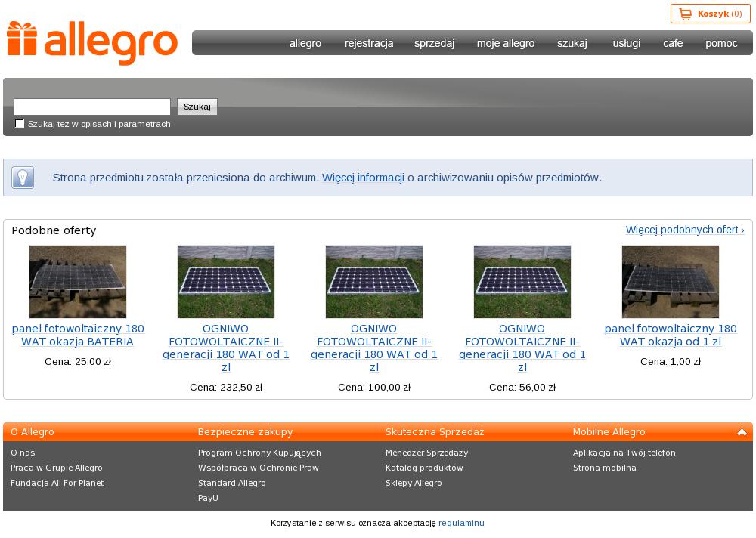Open link panel fotowoltaiczny 180 WAT okazja BATERIA
This screenshot has width=756, height=538.
coord(78,335)
